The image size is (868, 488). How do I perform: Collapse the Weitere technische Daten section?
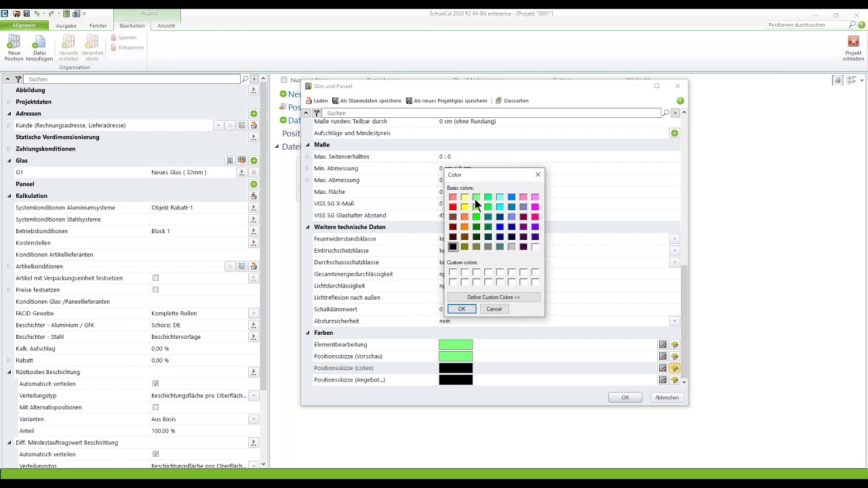pyautogui.click(x=307, y=227)
